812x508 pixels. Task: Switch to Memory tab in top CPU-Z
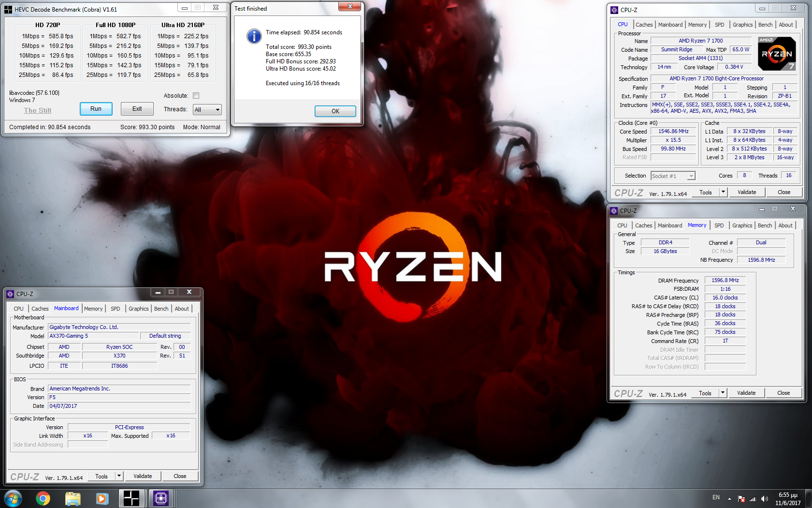point(697,25)
